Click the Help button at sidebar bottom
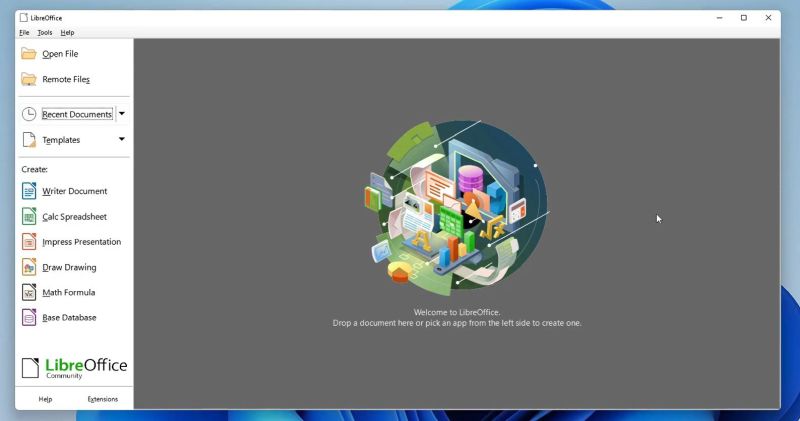800x421 pixels. 45,399
